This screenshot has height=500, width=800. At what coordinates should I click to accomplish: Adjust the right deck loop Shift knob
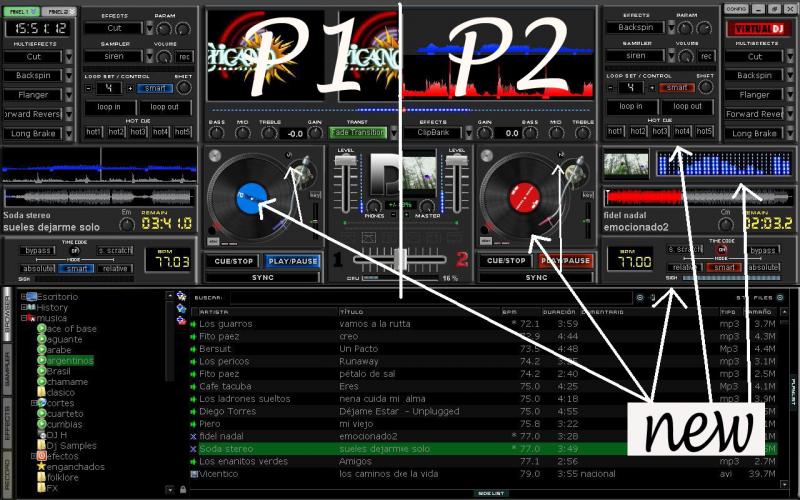point(706,87)
